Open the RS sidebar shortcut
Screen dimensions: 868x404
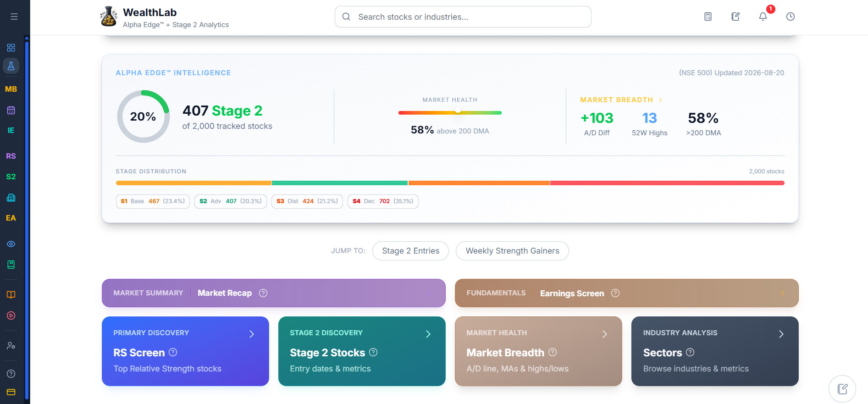tap(11, 156)
